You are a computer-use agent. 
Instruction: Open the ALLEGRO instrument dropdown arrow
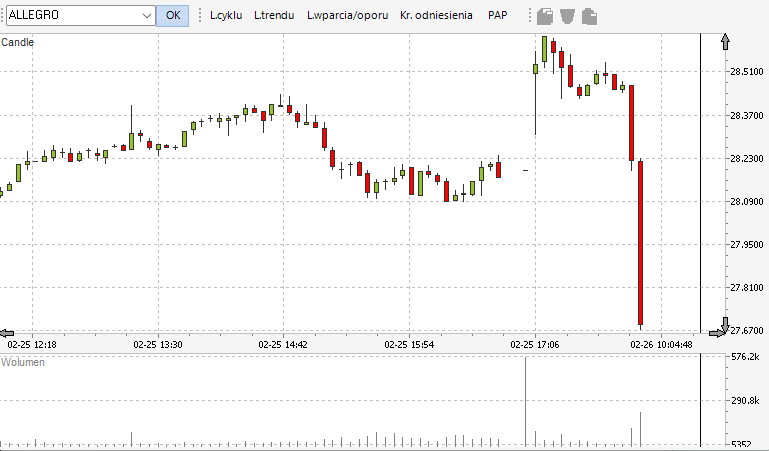tap(147, 16)
